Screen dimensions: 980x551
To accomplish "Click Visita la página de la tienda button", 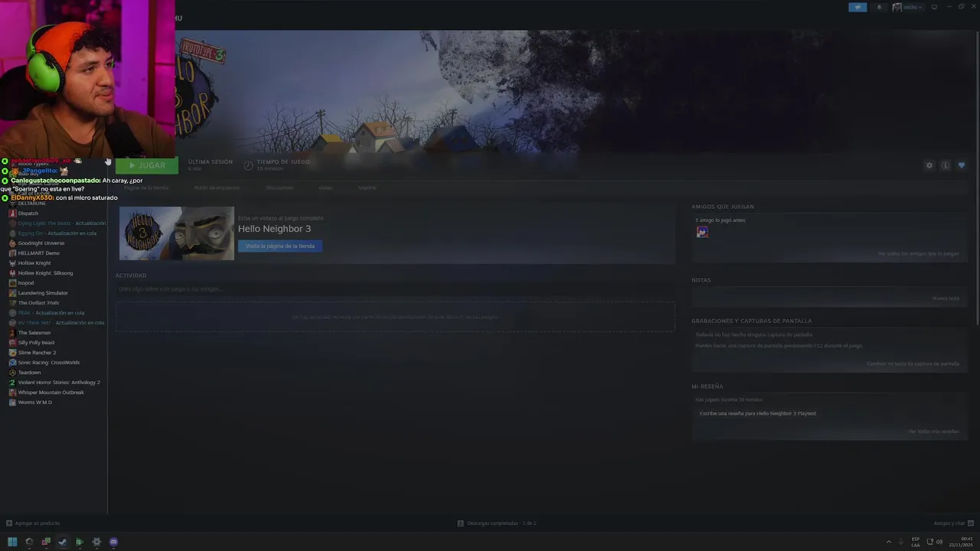I will [279, 246].
